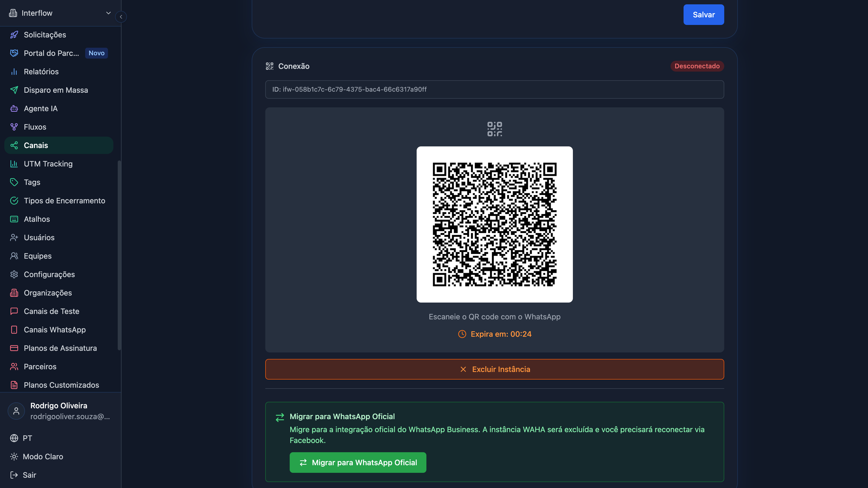Click the Planos de Assinatura card icon
Viewport: 868px width, 488px height.
click(x=14, y=348)
